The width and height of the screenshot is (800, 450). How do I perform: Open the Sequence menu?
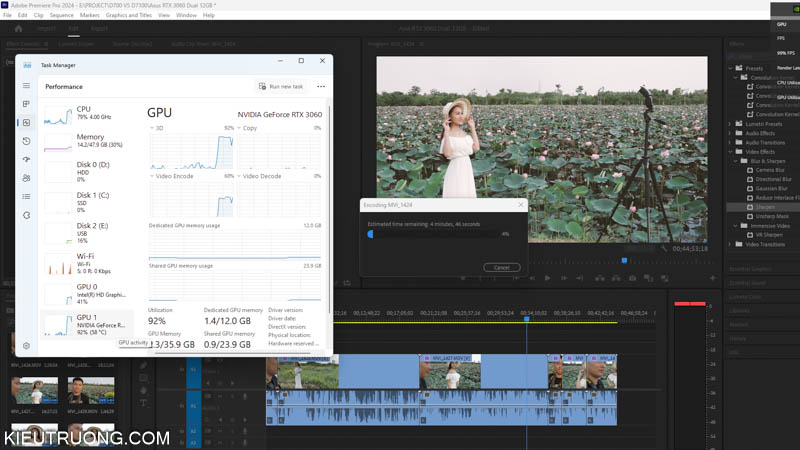[x=62, y=15]
